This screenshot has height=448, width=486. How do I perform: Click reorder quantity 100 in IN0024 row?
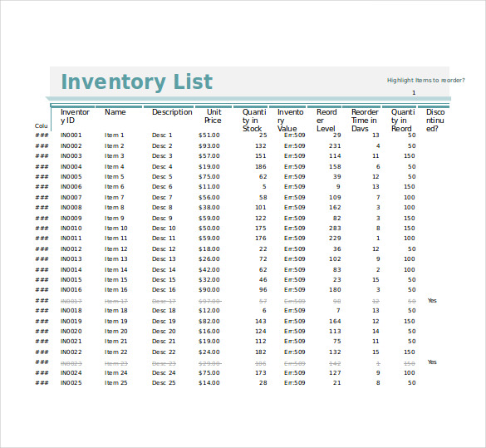(x=409, y=373)
